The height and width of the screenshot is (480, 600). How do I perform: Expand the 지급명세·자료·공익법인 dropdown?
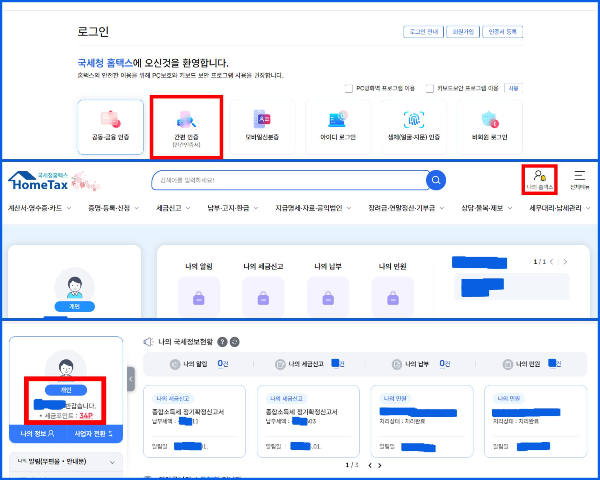349,208
